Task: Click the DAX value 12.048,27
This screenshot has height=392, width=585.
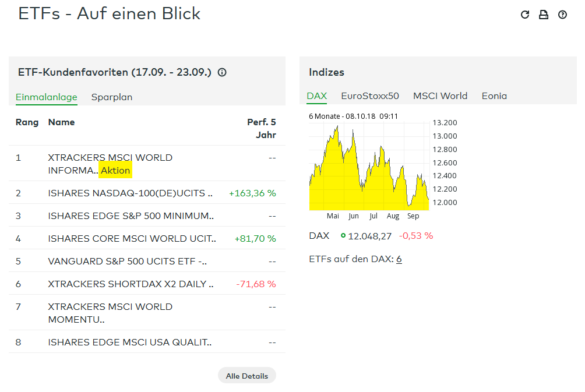Action: (x=370, y=236)
